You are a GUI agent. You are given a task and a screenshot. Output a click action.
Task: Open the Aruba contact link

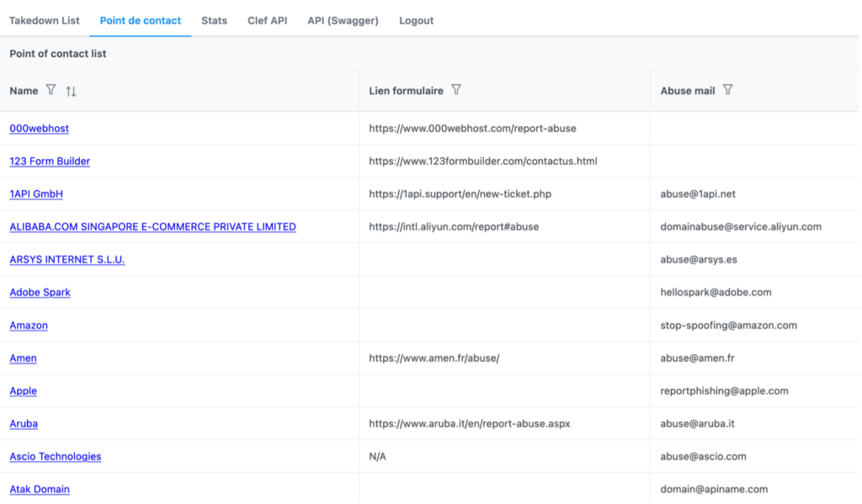[x=24, y=424]
